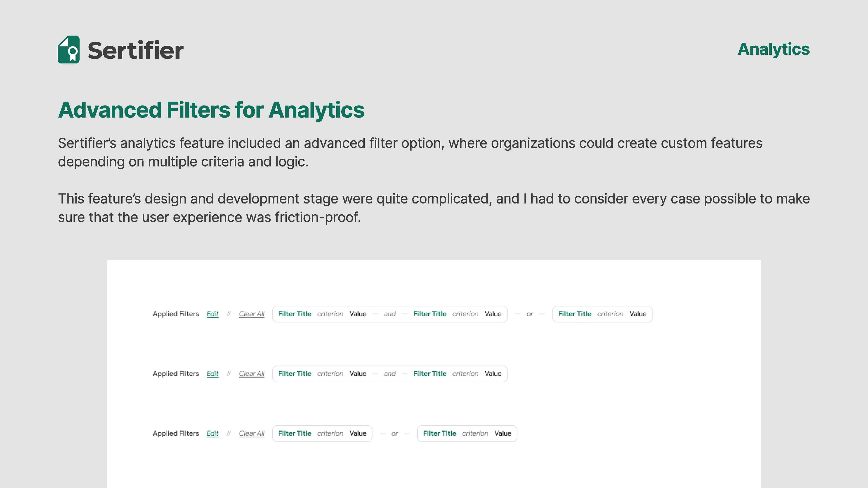
Task: Toggle the 'and' connector in the middle row
Action: 389,373
